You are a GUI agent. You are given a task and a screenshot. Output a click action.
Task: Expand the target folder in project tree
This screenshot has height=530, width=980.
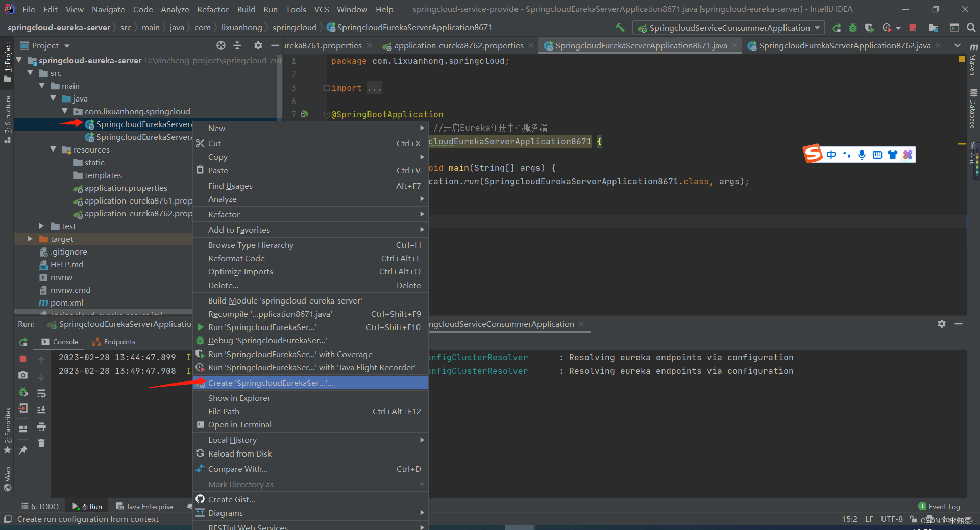(30, 239)
